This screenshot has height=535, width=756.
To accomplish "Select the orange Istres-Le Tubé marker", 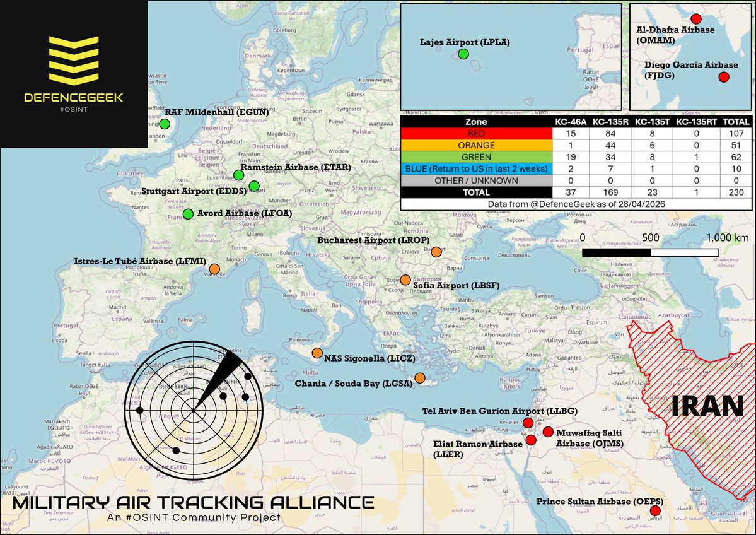I will 214,269.
